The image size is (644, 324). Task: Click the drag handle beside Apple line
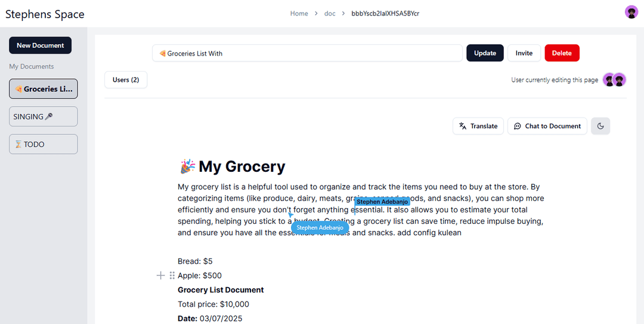coord(172,275)
